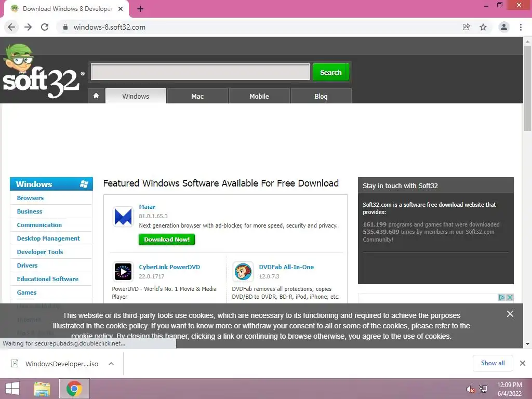The image size is (532, 399).
Task: Click the CyberLink PowerDVD icon
Action: (123, 272)
